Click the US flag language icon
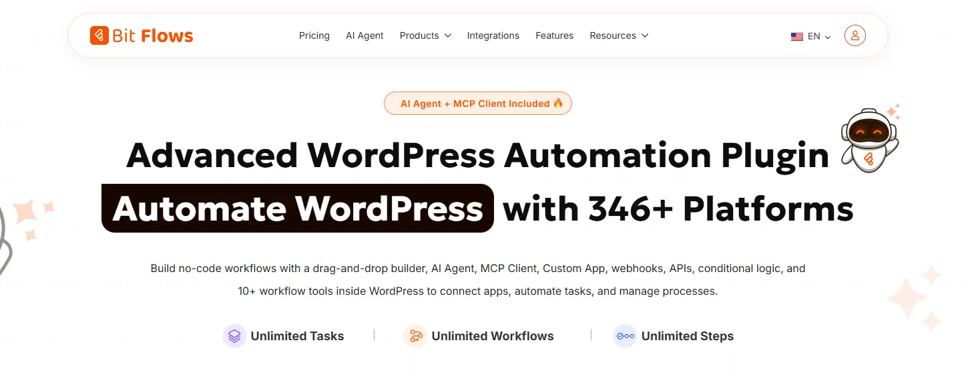Image resolution: width=980 pixels, height=379 pixels. point(796,37)
